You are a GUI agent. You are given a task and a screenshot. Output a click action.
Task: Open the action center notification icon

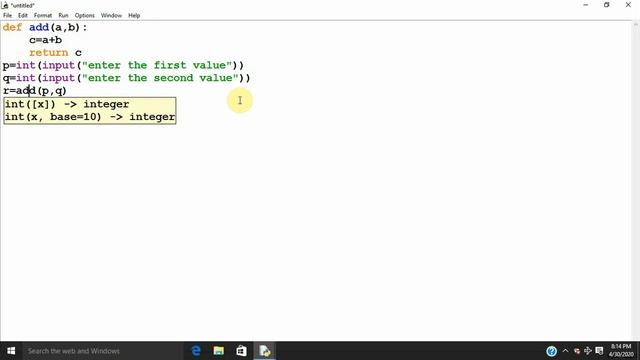(x=599, y=351)
